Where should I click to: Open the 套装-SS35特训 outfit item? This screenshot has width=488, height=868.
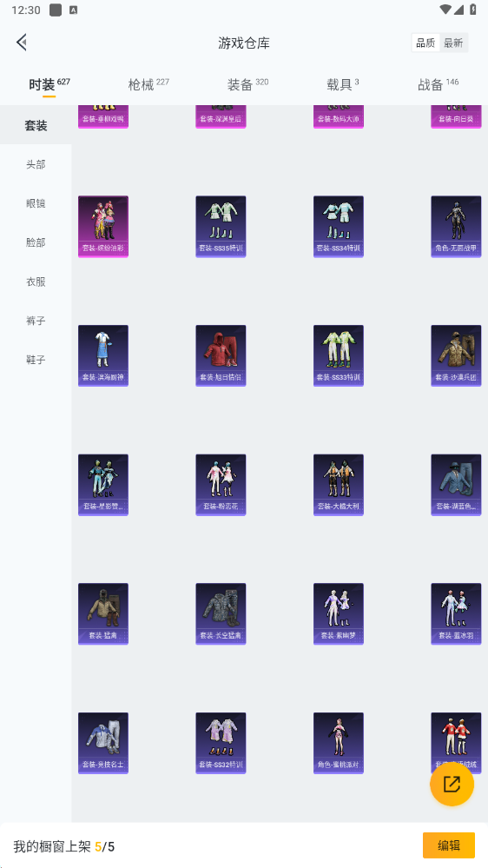[x=221, y=227]
